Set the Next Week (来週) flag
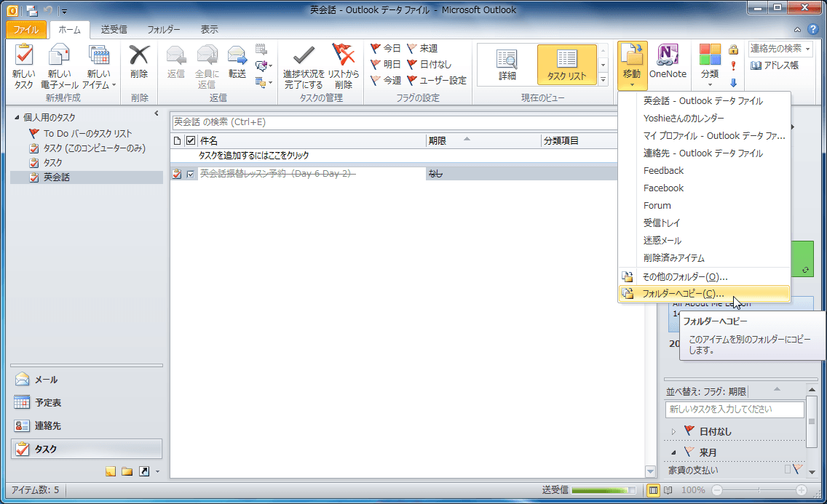Viewport: 827px width, 504px height. pos(422,49)
